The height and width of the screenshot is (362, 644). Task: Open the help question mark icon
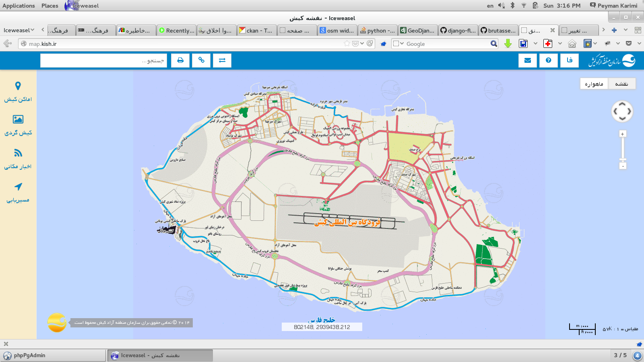point(548,60)
